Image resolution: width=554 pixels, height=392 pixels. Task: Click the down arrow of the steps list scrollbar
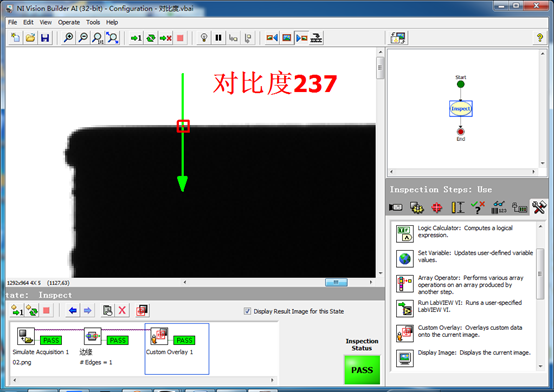pyautogui.click(x=541, y=367)
